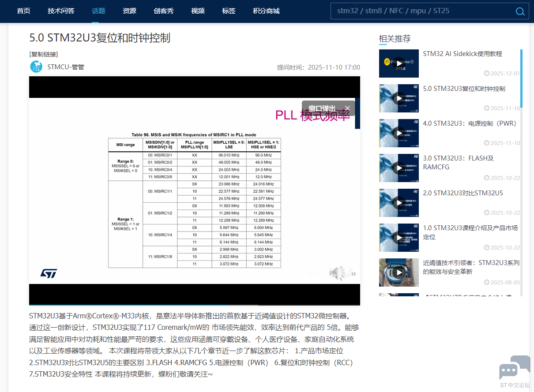Screen dimensions: 534x392
Task: Click the PLL 模式频率 slide title
Action: (312, 116)
